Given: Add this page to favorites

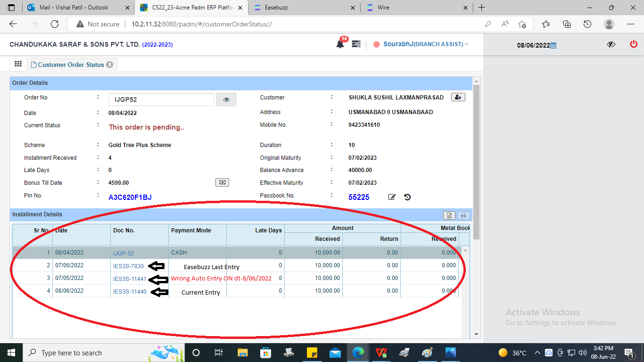Looking at the screenshot, I should (522, 24).
